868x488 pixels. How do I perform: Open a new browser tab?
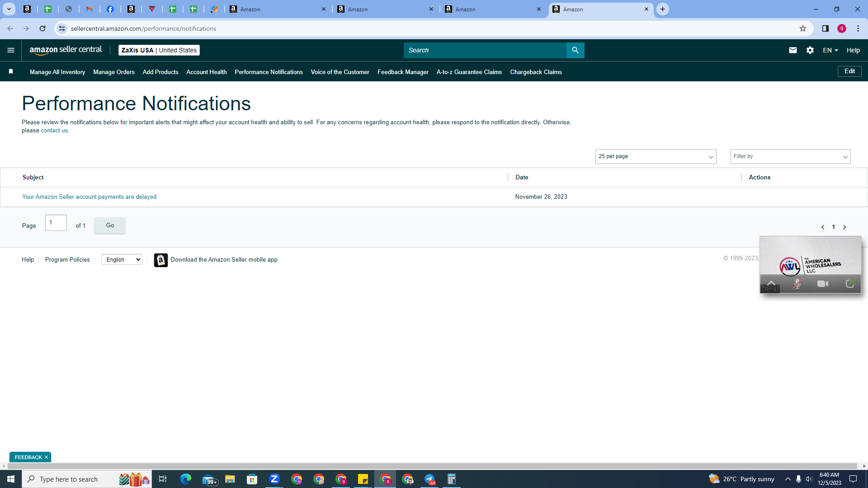pyautogui.click(x=663, y=9)
